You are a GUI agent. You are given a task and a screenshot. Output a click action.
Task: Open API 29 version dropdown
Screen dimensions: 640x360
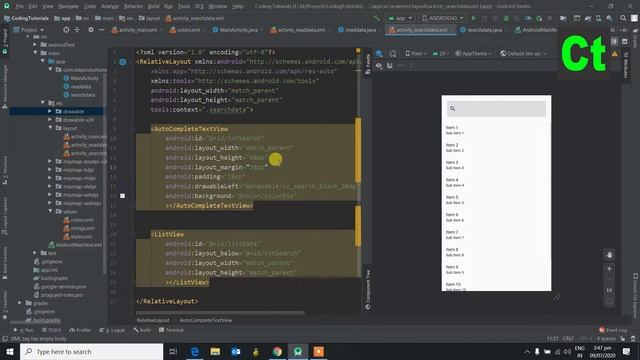(441, 53)
